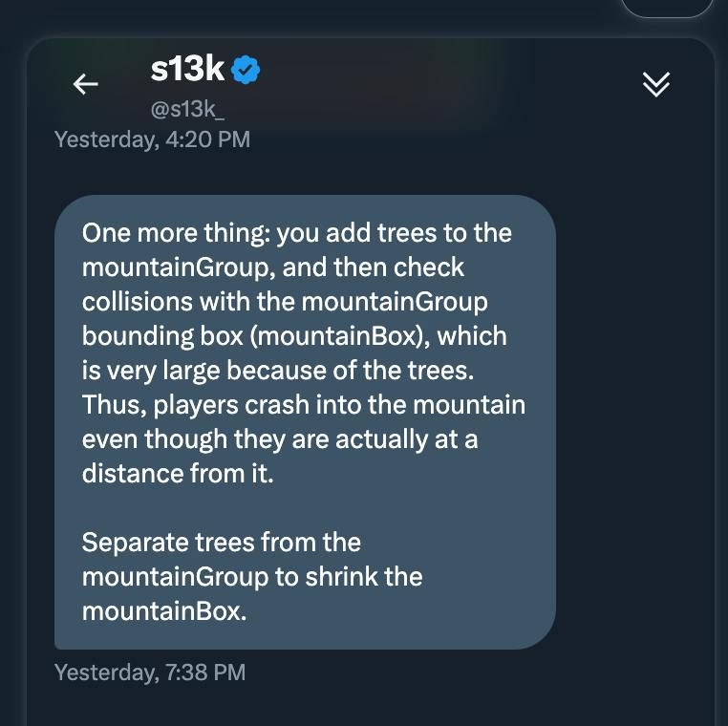This screenshot has width=728, height=726.
Task: Click the "Yesterday, 7:38 PM" timestamp
Action: pos(150,673)
